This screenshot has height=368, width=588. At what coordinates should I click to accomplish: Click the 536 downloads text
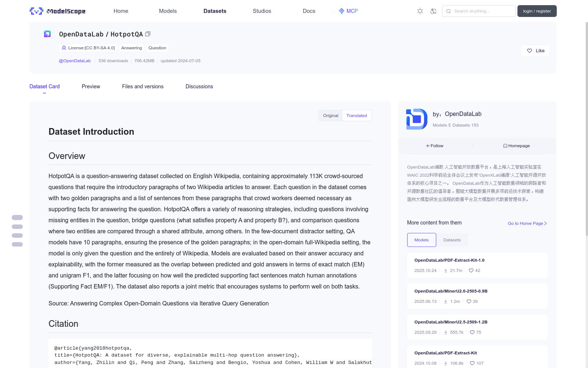tap(113, 61)
